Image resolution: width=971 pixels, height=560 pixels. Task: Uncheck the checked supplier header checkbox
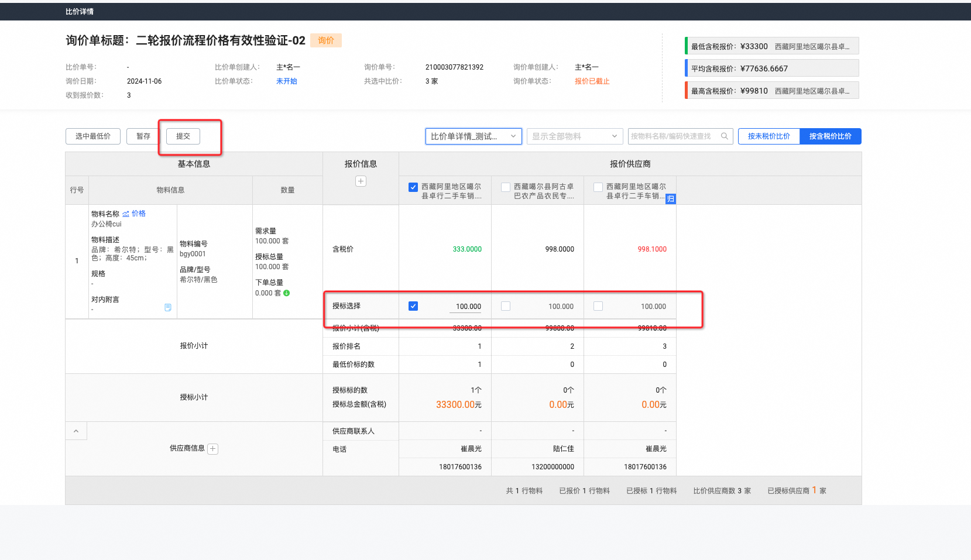click(413, 187)
